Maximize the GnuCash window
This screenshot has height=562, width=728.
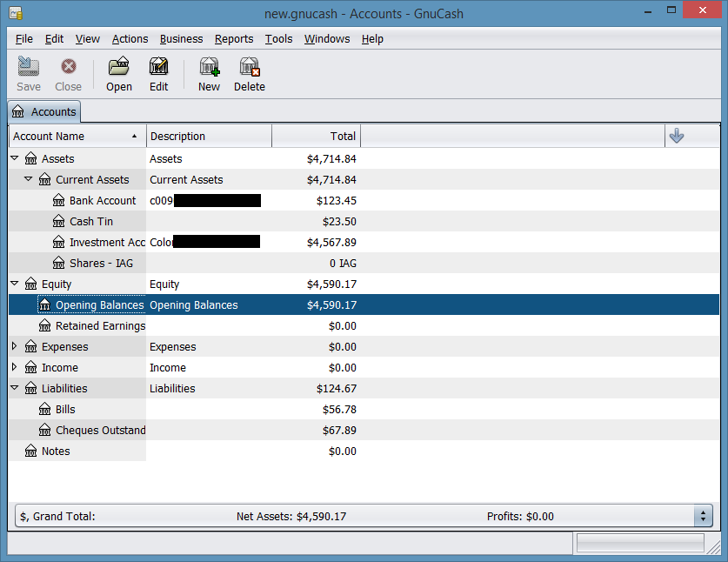click(671, 10)
